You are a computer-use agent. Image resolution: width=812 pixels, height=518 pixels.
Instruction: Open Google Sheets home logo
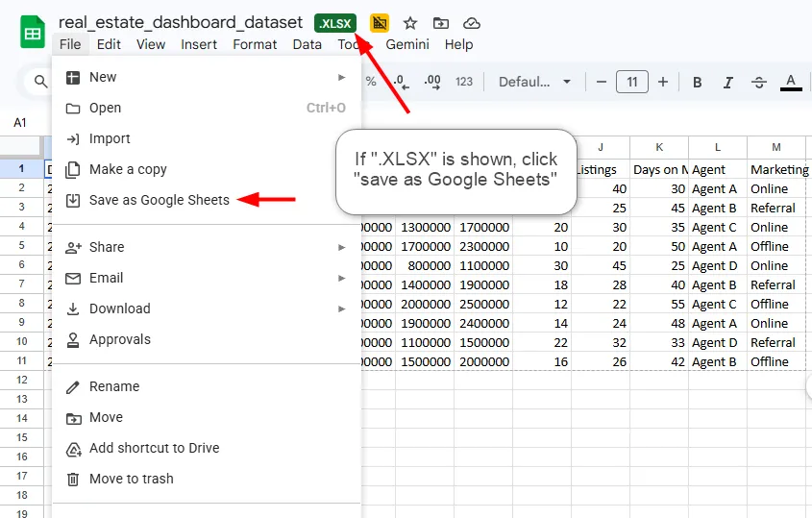[x=33, y=33]
